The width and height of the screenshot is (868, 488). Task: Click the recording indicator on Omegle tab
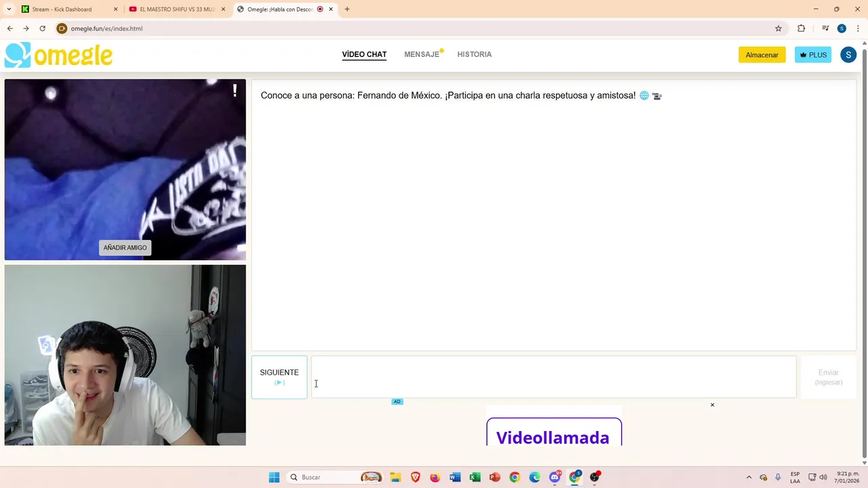pos(320,9)
